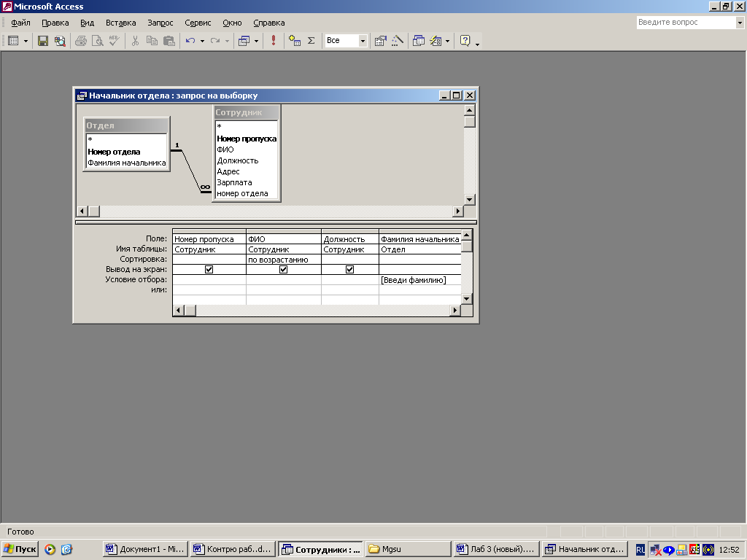Expand the Query Type dropdown arrow
Screen dimensions: 747x560
coord(256,41)
